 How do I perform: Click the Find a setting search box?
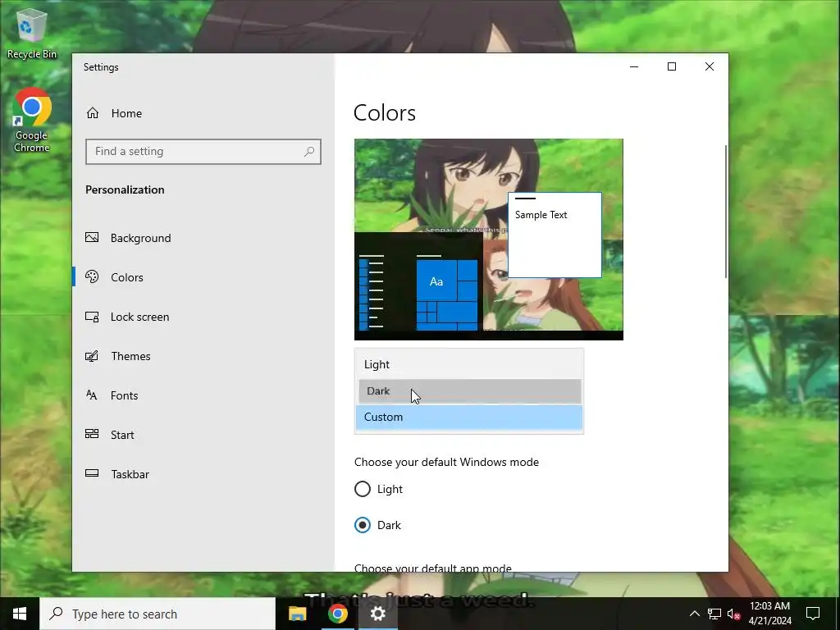click(203, 152)
